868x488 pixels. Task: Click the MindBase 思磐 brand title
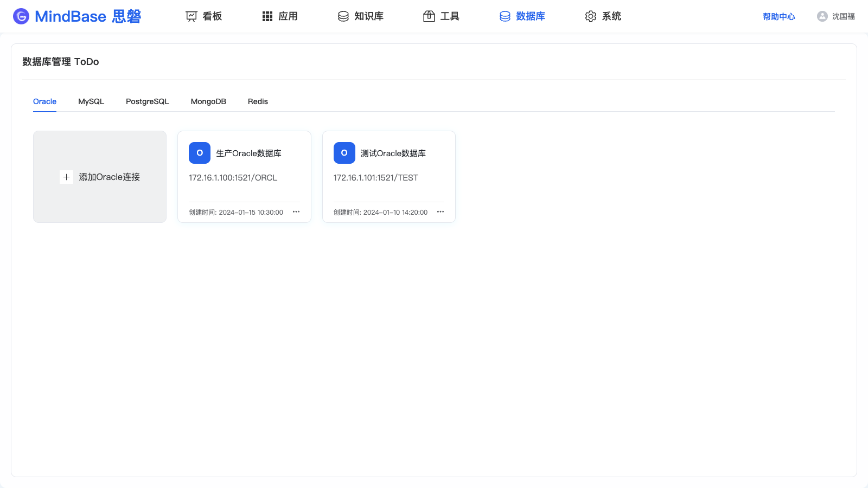tap(88, 16)
